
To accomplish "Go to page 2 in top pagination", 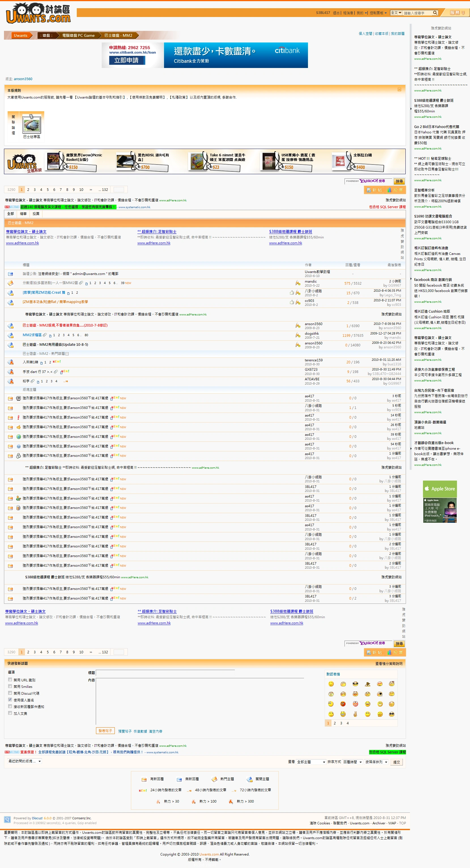I will 28,190.
